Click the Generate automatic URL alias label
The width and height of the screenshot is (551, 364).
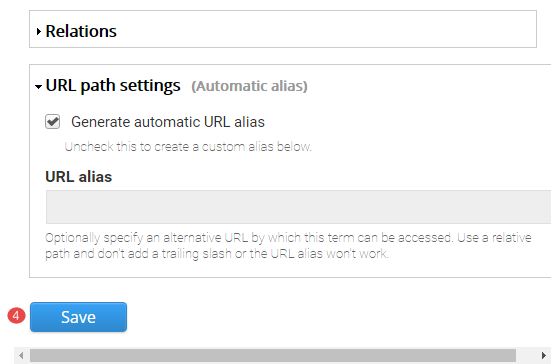click(x=168, y=122)
